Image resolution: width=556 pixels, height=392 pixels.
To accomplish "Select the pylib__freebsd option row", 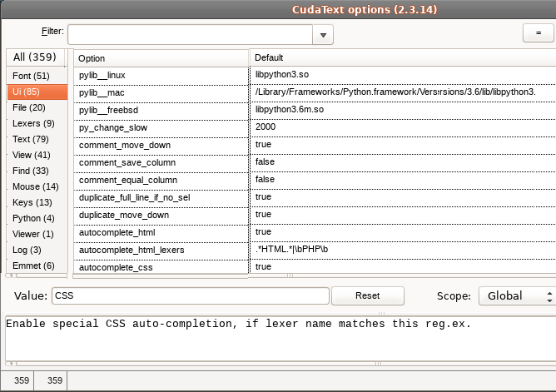I will coord(161,110).
